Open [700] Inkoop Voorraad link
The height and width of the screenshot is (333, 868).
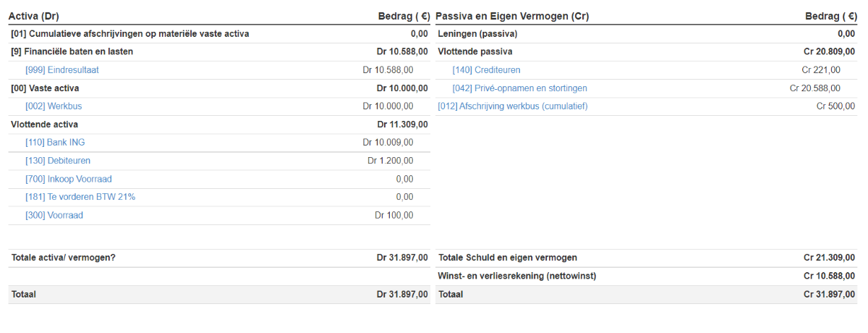[x=69, y=179]
